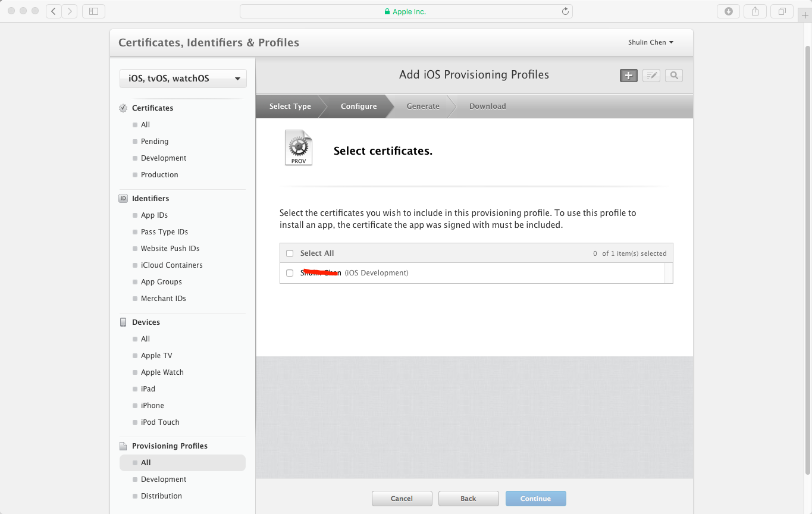The image size is (812, 514).
Task: Open Production certificates
Action: tap(159, 175)
